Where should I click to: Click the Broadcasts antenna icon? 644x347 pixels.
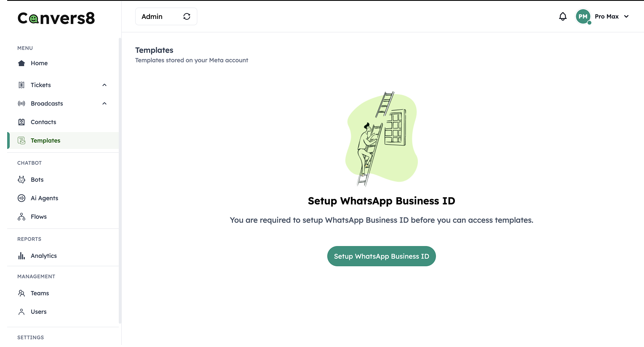[x=21, y=103]
